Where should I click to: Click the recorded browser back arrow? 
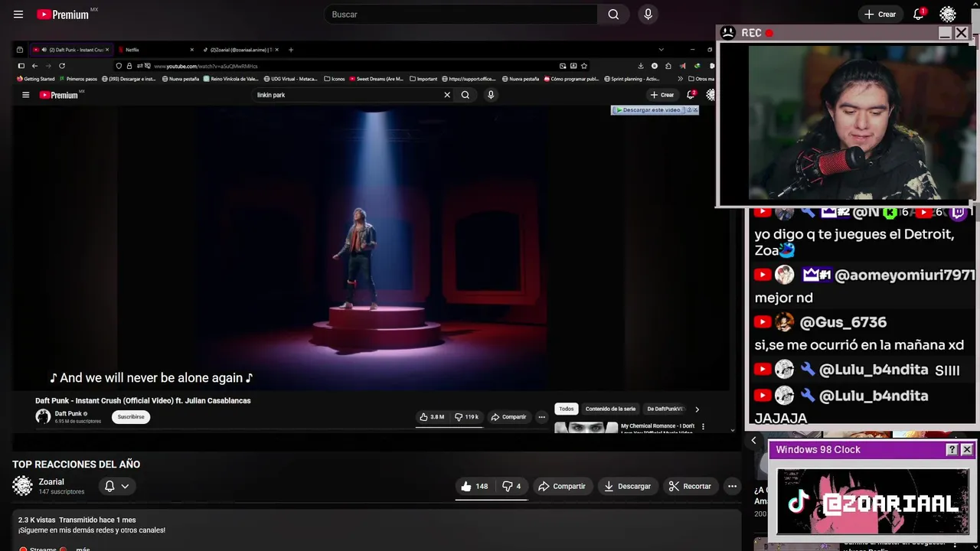pyautogui.click(x=34, y=66)
